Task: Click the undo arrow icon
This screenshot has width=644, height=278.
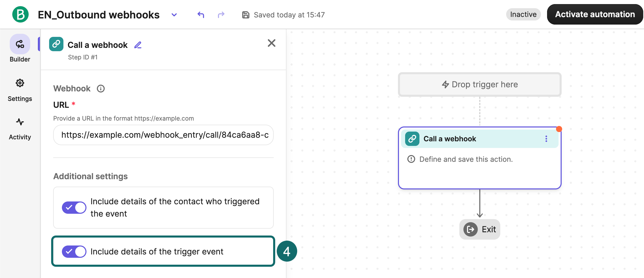Action: (201, 15)
